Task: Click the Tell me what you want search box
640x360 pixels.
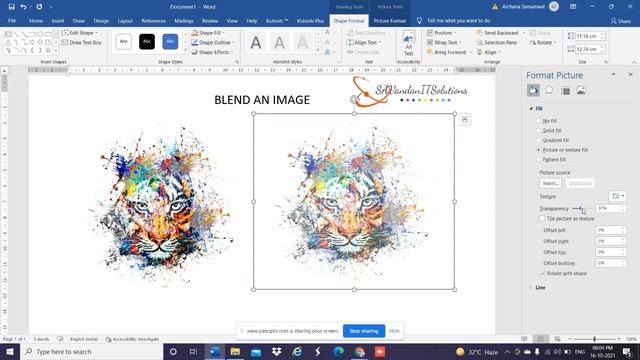Action: coord(459,20)
